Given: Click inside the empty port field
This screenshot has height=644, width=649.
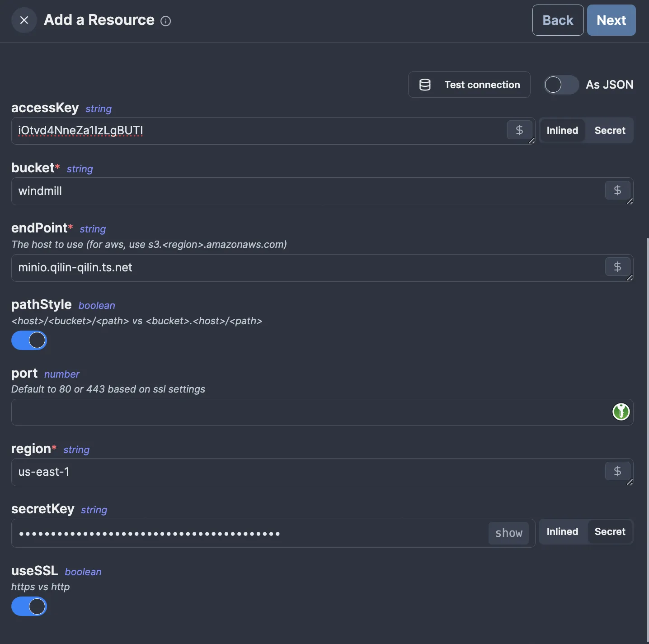Looking at the screenshot, I should pyautogui.click(x=271, y=412).
